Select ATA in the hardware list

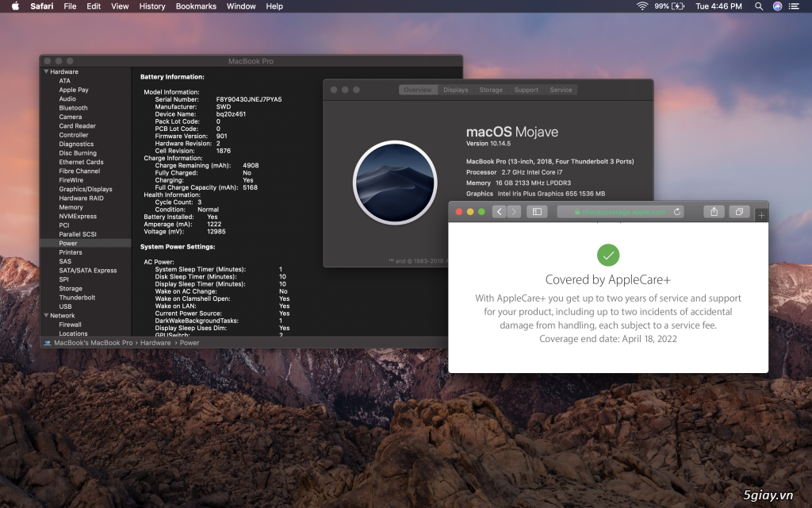[64, 81]
